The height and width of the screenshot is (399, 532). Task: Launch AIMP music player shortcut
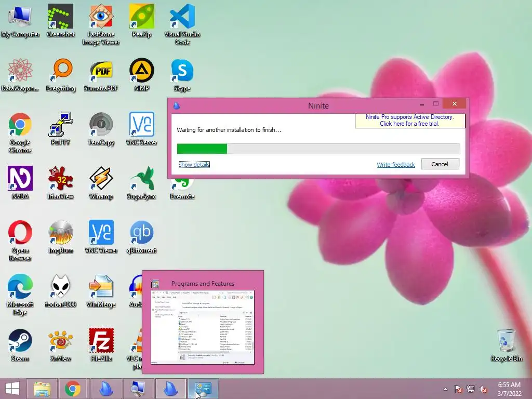pos(141,75)
